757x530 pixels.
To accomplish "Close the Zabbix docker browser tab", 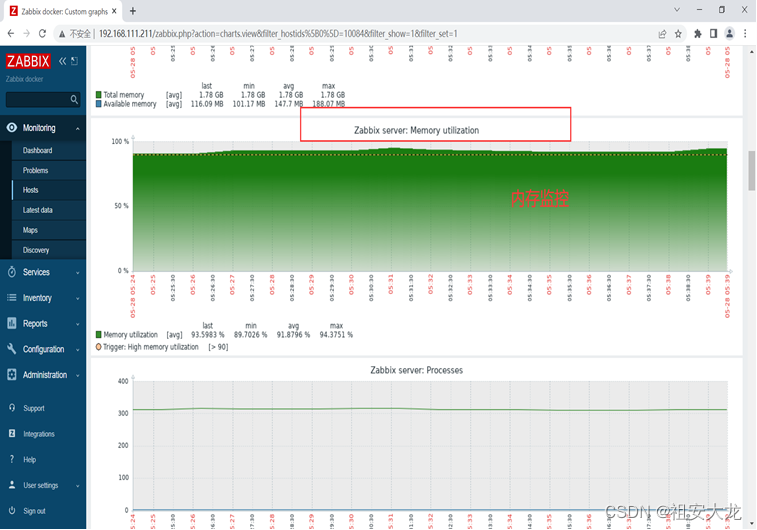I will [114, 11].
